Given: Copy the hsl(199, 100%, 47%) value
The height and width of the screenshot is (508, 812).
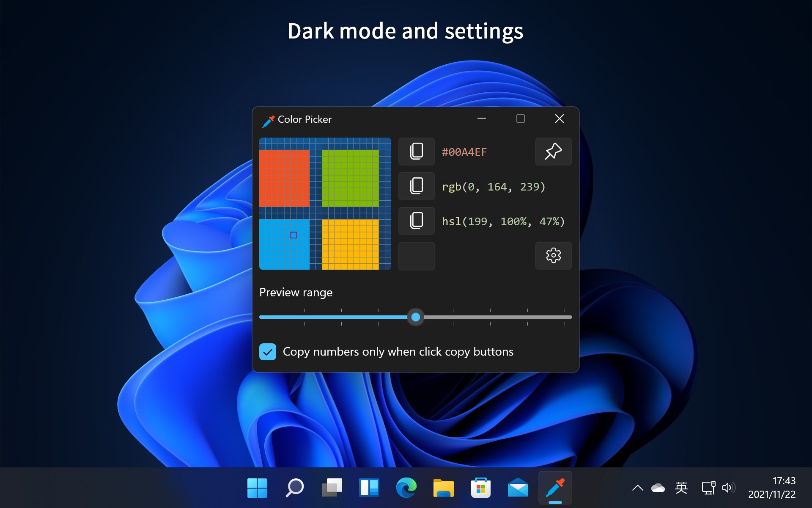Looking at the screenshot, I should point(416,221).
